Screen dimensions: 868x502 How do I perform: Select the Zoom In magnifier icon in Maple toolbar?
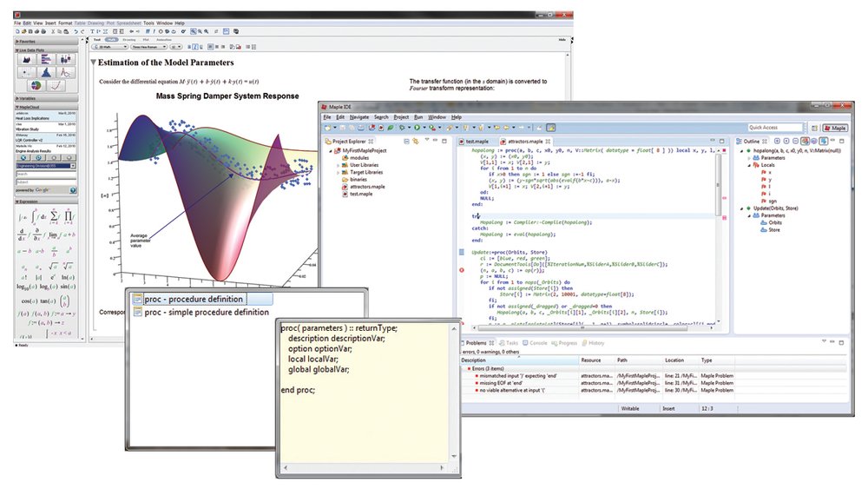(201, 32)
